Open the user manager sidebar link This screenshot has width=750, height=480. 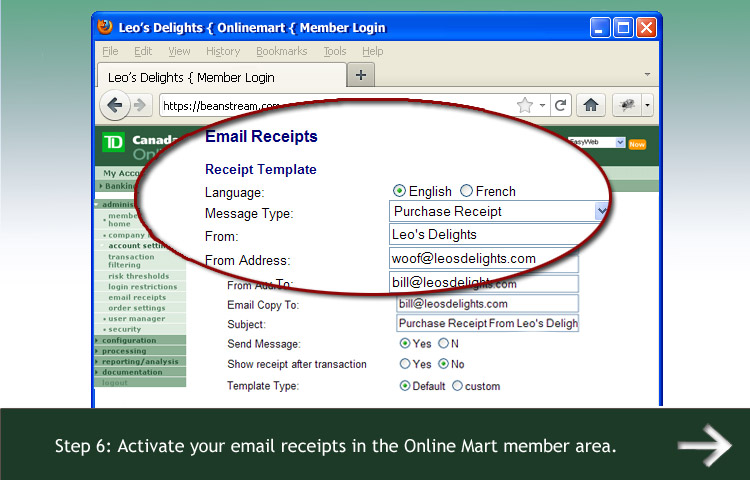pyautogui.click(x=136, y=318)
